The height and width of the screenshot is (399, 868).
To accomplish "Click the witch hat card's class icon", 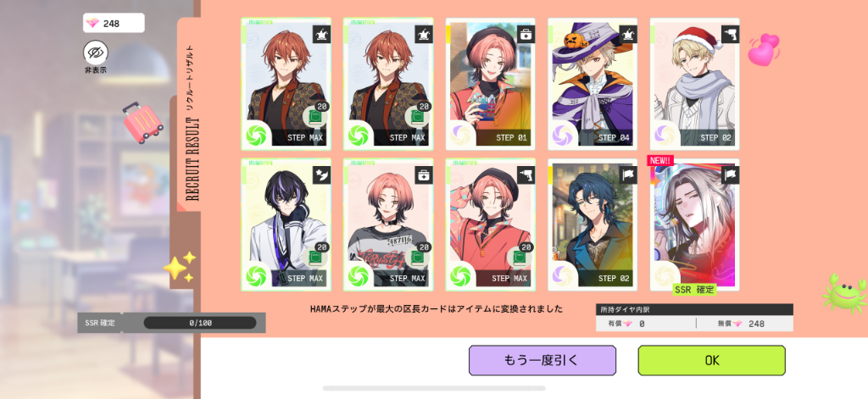I will click(x=628, y=35).
